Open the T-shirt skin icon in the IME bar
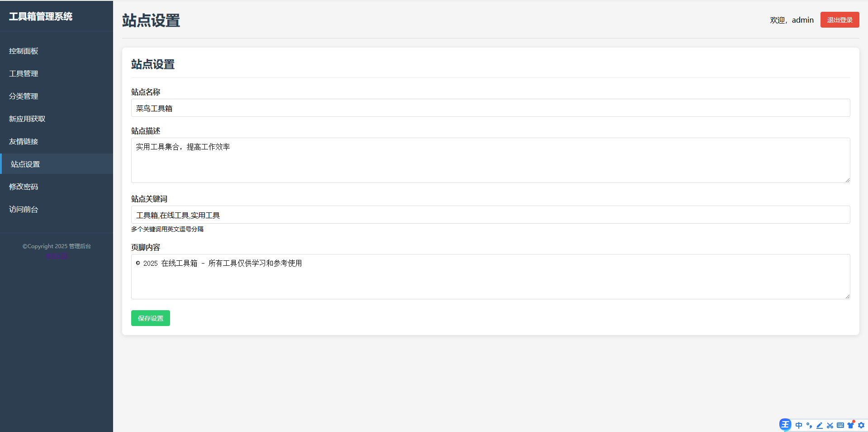868x432 pixels. pyautogui.click(x=851, y=425)
